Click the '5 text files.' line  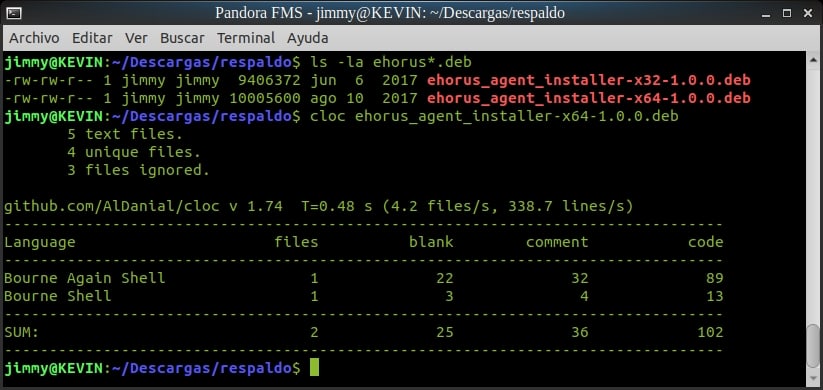125,134
